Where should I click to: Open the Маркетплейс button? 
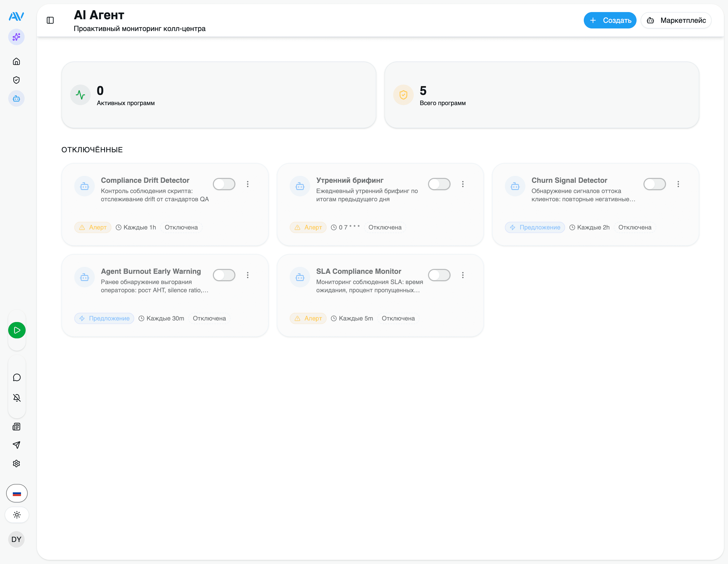[676, 20]
